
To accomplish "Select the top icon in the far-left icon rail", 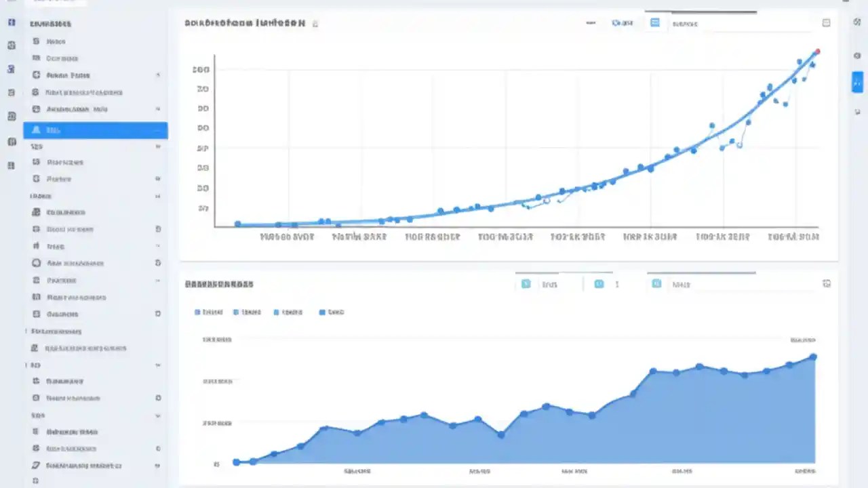I will coord(11,22).
